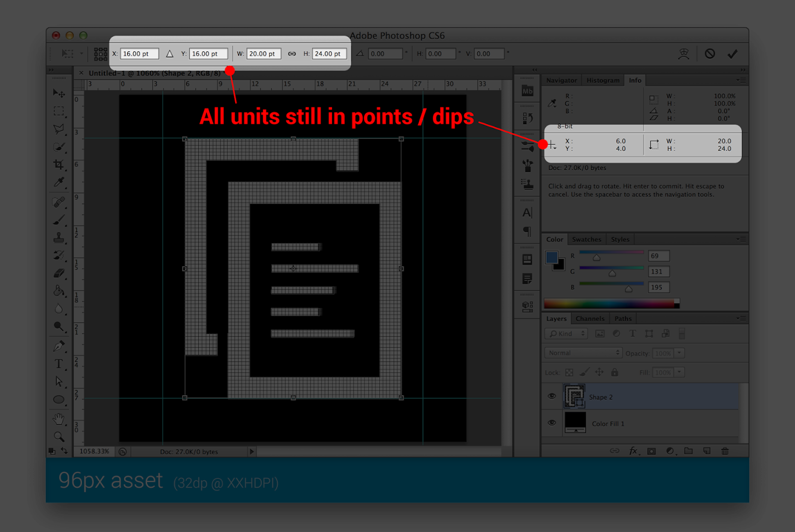The height and width of the screenshot is (532, 795).
Task: Commit the transform with the checkmark
Action: point(732,54)
